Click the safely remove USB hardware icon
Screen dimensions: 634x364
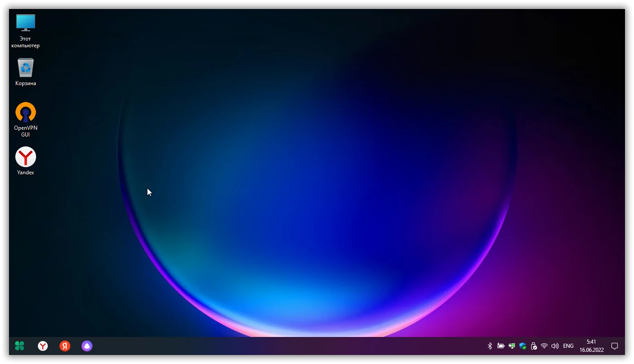533,346
